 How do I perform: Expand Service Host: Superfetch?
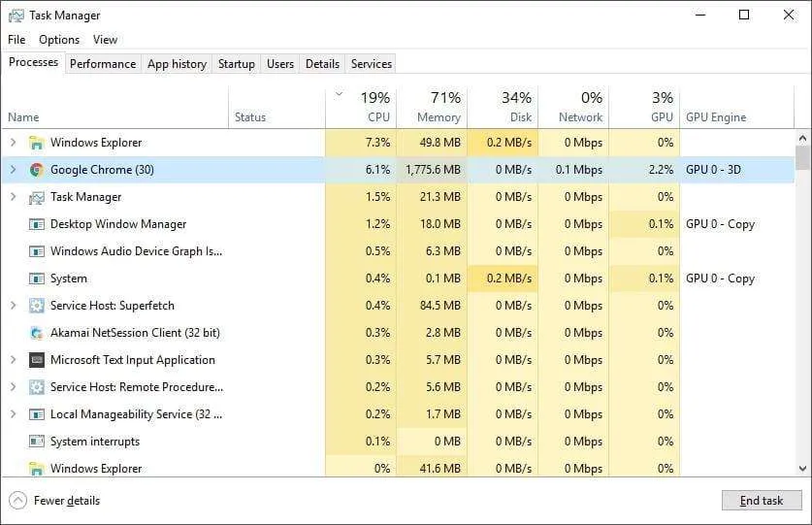[x=14, y=306]
